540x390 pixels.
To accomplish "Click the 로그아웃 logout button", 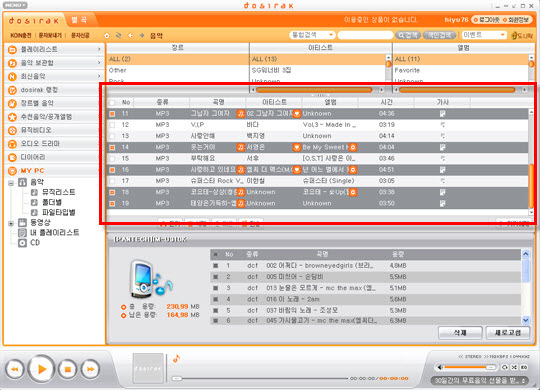I will point(486,20).
